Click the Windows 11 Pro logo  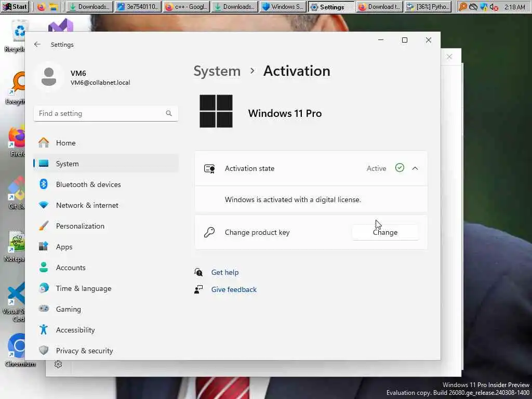[216, 111]
